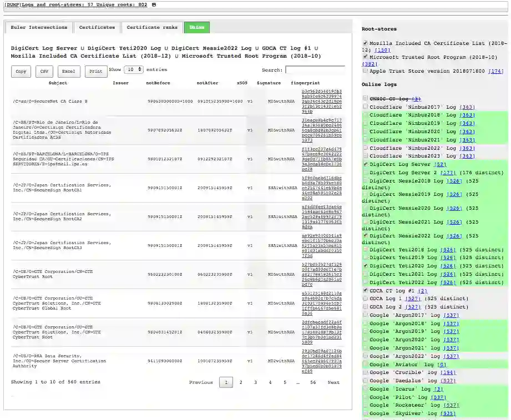Check Google 'Pilot' log checkbox
Image resolution: width=511 pixels, height=420 pixels.
click(x=365, y=397)
